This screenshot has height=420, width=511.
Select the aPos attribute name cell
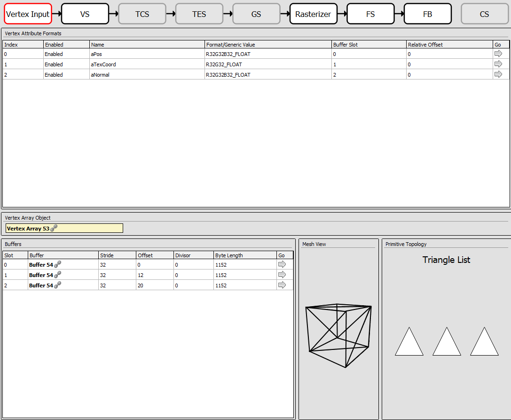[x=147, y=54]
